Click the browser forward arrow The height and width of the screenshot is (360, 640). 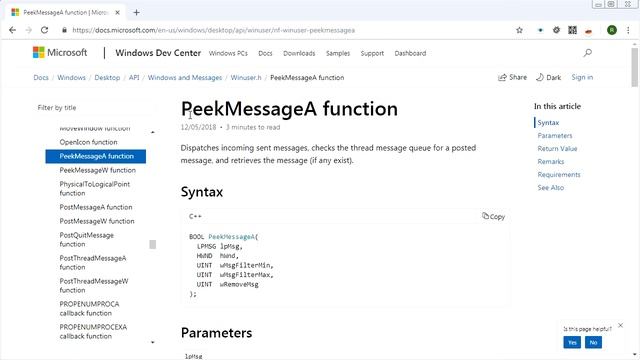coord(29,30)
